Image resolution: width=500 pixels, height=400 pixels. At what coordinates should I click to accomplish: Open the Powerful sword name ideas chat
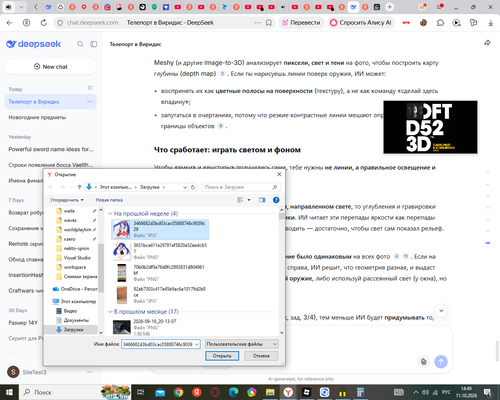click(x=51, y=149)
